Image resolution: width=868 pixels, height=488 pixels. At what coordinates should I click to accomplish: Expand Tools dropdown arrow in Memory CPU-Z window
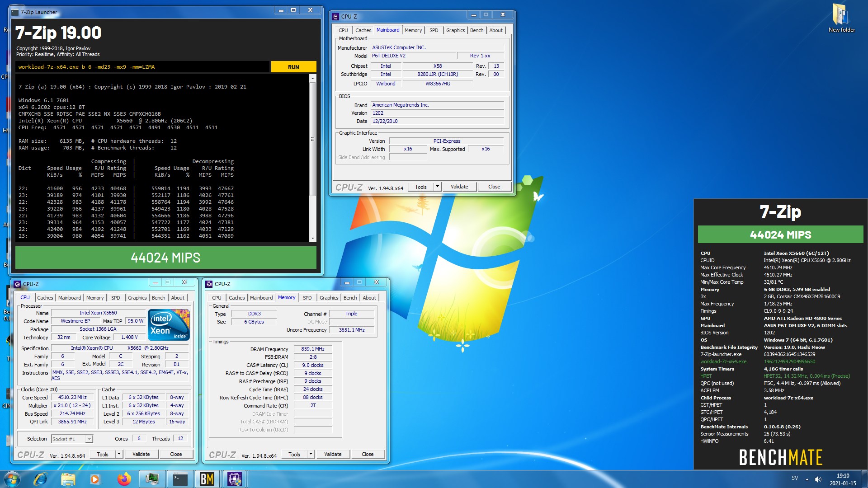point(311,455)
